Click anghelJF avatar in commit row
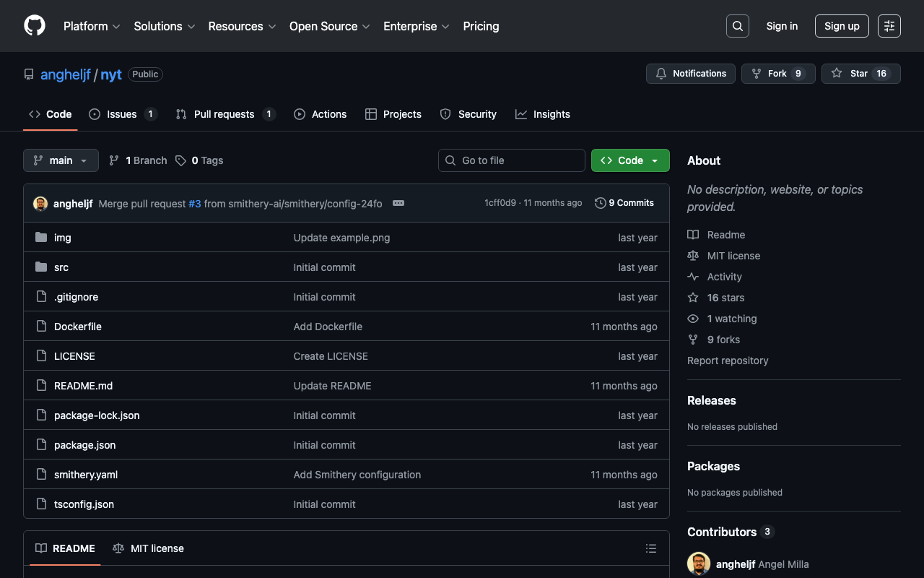This screenshot has height=578, width=924. point(40,204)
